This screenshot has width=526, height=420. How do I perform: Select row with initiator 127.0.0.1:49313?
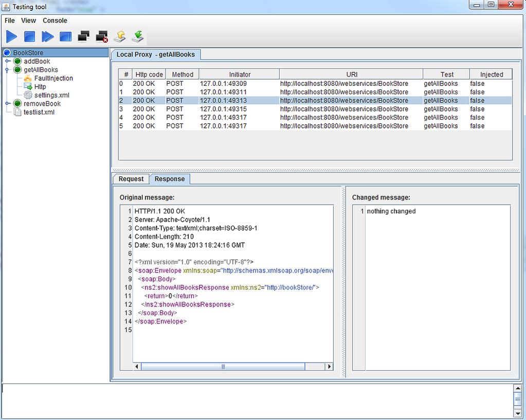coord(315,101)
